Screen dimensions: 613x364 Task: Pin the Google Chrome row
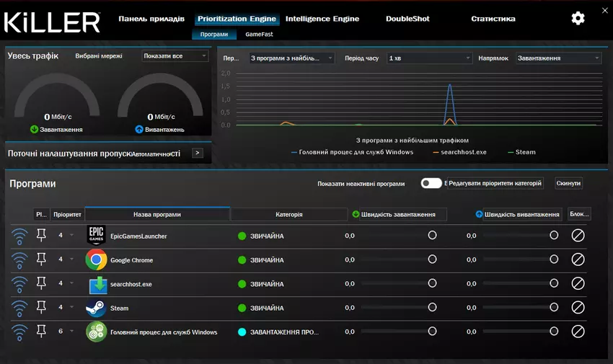pos(41,259)
